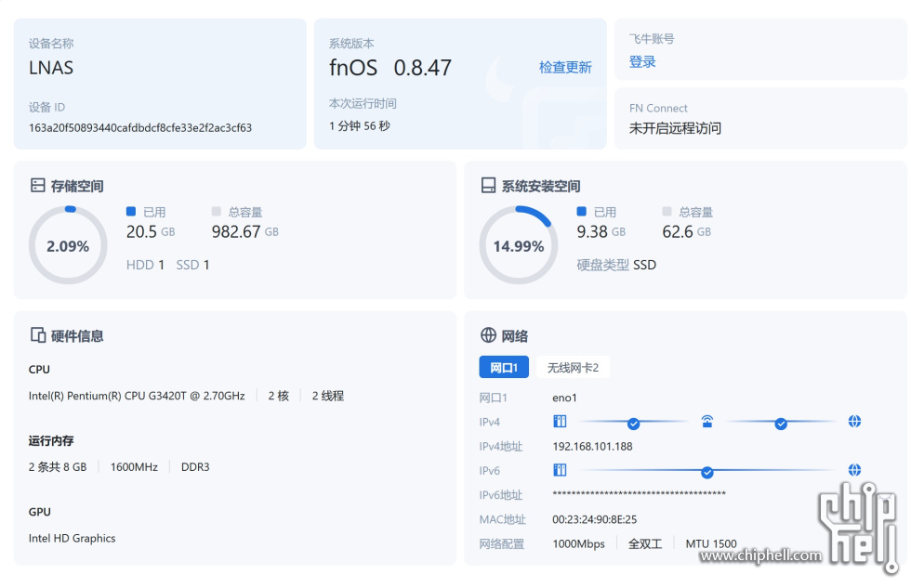The width and height of the screenshot is (911, 588).
Task: Click the 未开启远程访问 status under FN Connect
Action: tap(675, 128)
